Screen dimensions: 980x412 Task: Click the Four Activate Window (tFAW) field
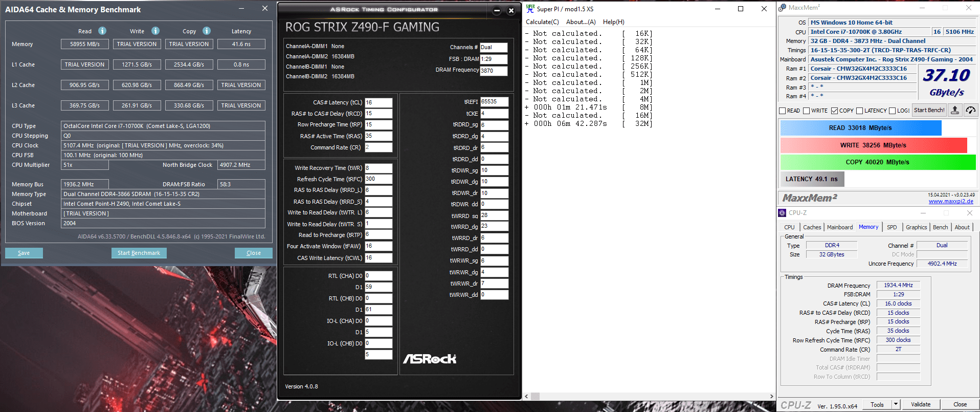(x=378, y=246)
